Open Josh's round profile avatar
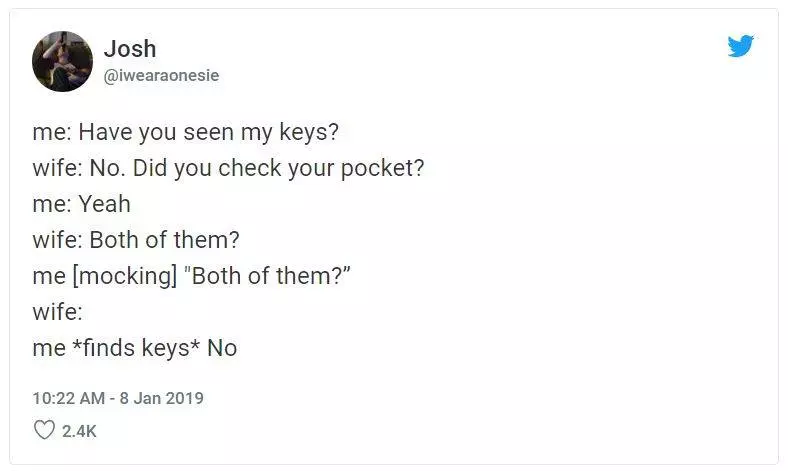The height and width of the screenshot is (471, 788). tap(62, 61)
